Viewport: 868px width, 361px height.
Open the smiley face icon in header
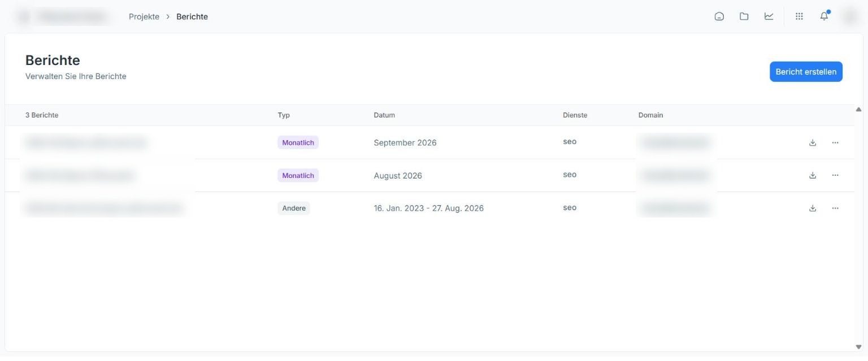point(719,16)
